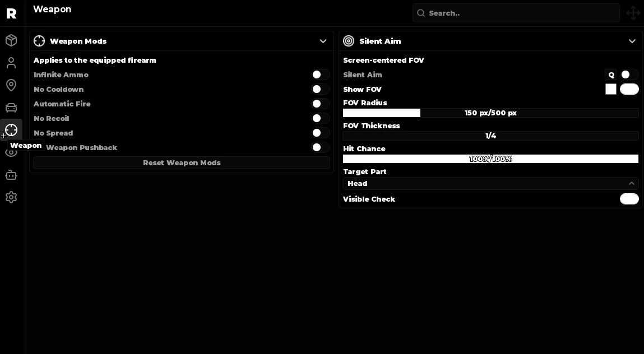
Task: Click the Search input field
Action: [x=516, y=13]
